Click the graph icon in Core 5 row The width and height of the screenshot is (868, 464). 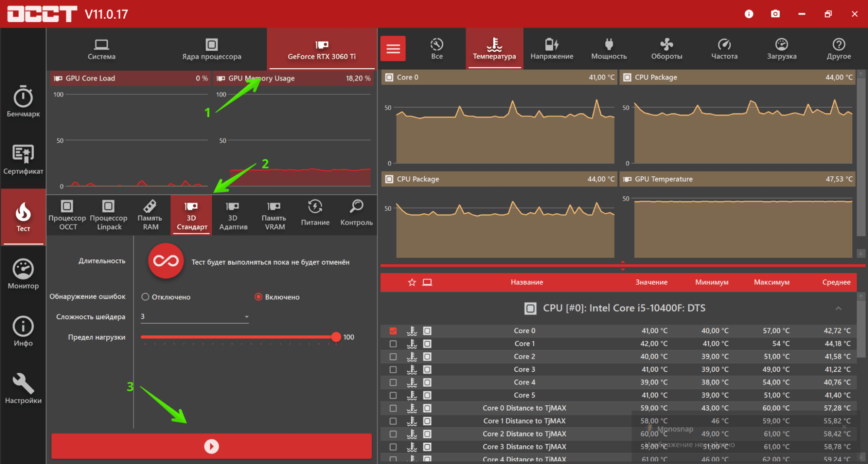click(x=427, y=395)
